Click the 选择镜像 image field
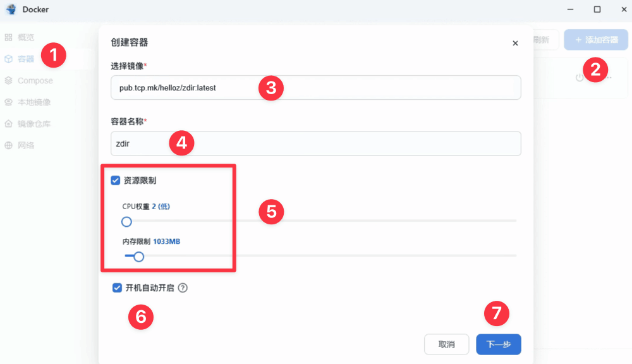 pyautogui.click(x=316, y=88)
